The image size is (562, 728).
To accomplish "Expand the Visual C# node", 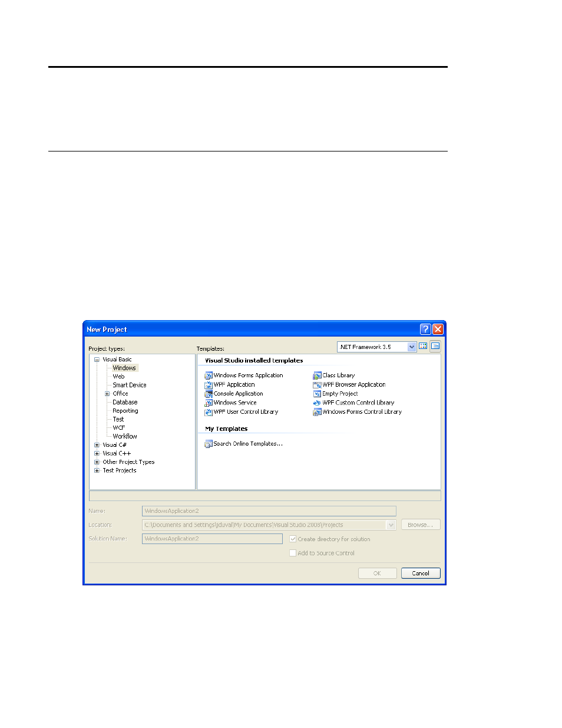I will [97, 445].
